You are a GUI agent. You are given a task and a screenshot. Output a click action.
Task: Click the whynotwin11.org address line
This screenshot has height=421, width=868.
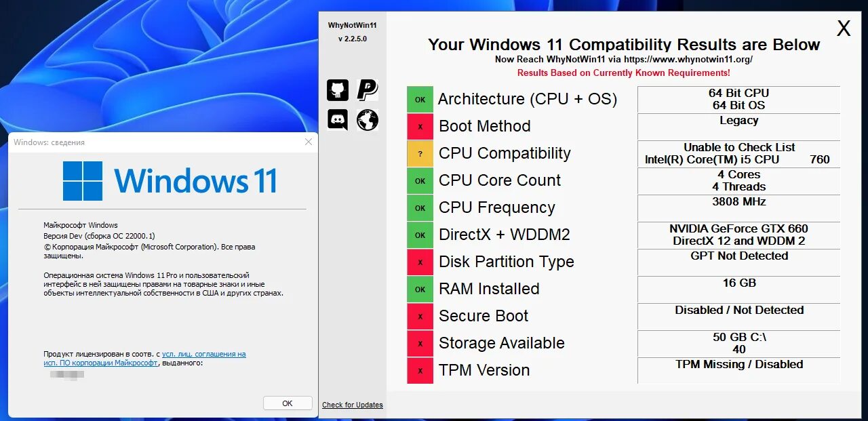point(624,59)
